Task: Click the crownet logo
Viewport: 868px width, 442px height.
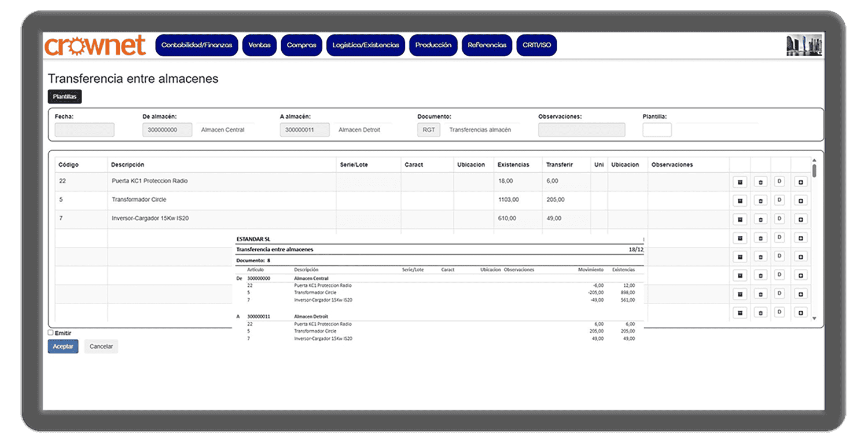Action: [x=95, y=45]
